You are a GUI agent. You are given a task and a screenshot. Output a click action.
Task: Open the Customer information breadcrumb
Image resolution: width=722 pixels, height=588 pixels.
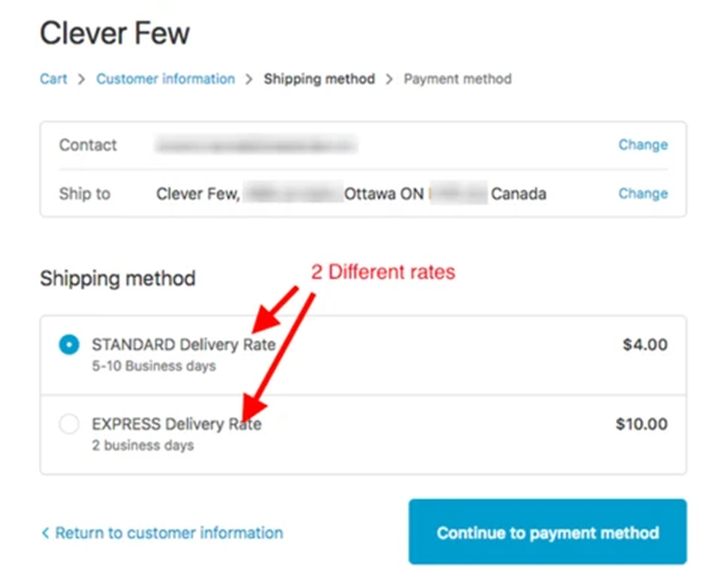(165, 79)
